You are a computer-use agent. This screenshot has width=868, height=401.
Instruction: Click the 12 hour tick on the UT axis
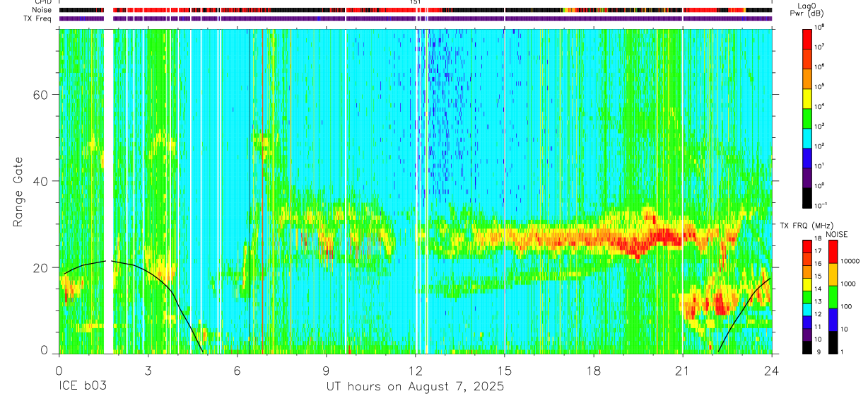tap(415, 369)
